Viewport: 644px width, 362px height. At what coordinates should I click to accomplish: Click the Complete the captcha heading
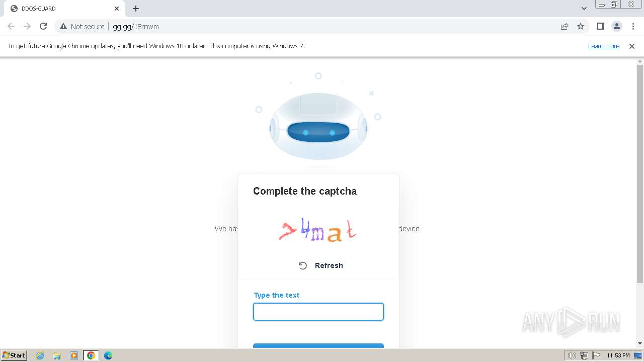(305, 191)
